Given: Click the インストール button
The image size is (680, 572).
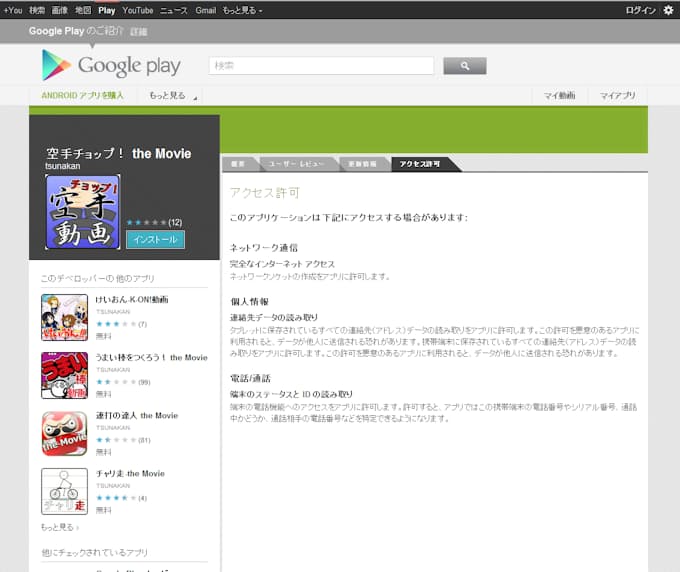Looking at the screenshot, I should coord(155,240).
